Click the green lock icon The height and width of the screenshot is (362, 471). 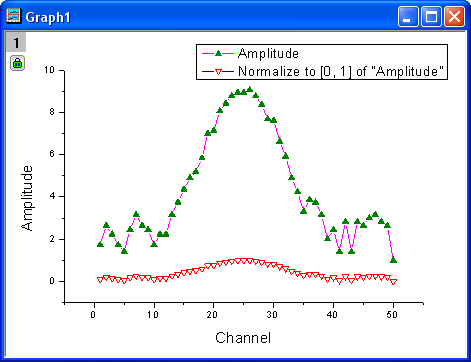pyautogui.click(x=17, y=63)
